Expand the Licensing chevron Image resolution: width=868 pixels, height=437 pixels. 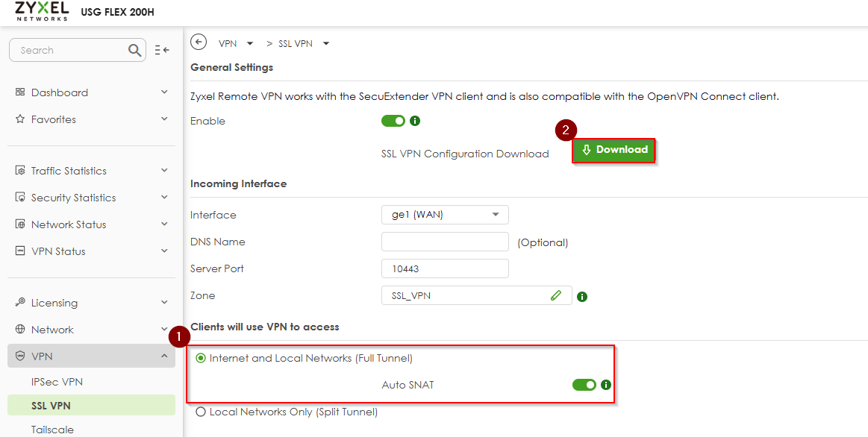[164, 302]
